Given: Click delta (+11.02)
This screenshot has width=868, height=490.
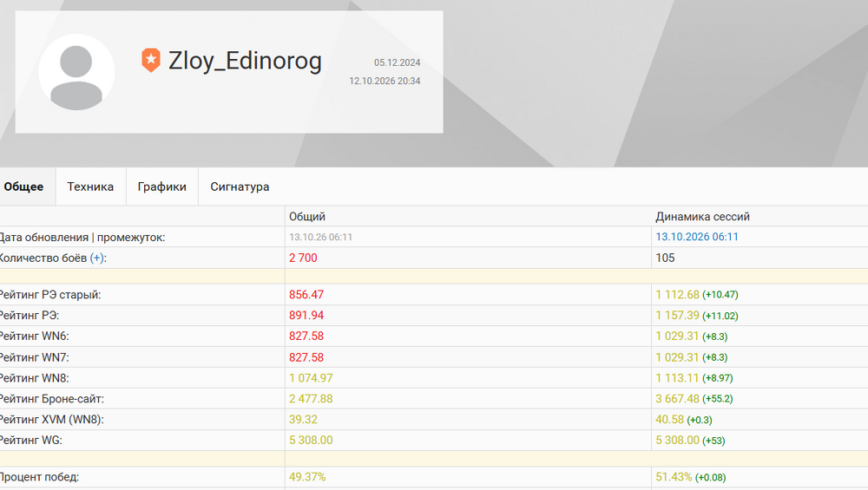Looking at the screenshot, I should coord(720,316).
